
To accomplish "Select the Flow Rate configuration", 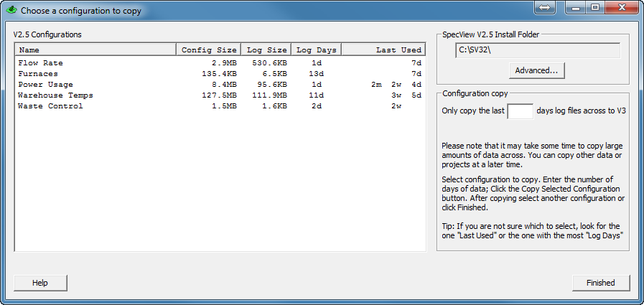I will pyautogui.click(x=40, y=63).
